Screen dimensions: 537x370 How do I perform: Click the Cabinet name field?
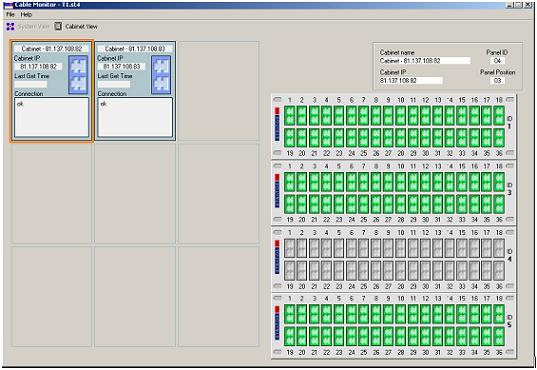point(425,61)
